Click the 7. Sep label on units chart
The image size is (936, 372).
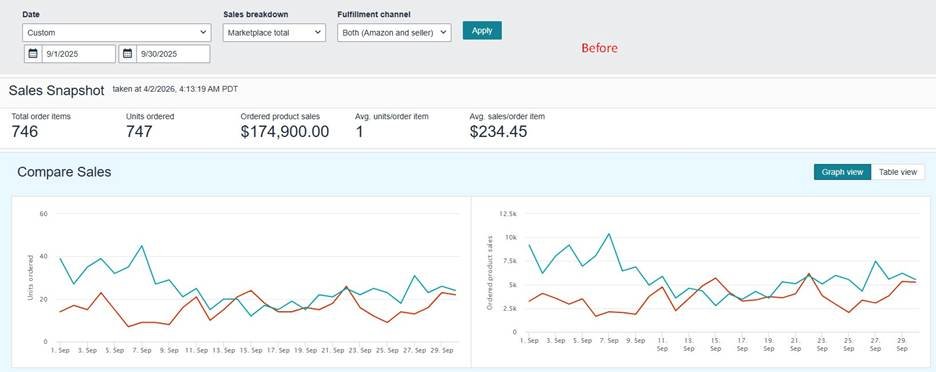coord(141,351)
